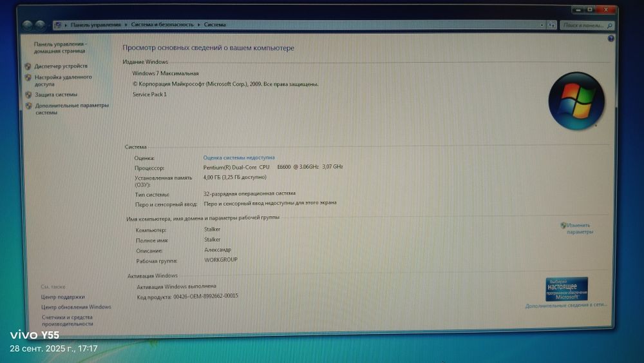The height and width of the screenshot is (363, 644).
Task: Click the shield icon beside Диспетчер устройств
Action: [28, 66]
